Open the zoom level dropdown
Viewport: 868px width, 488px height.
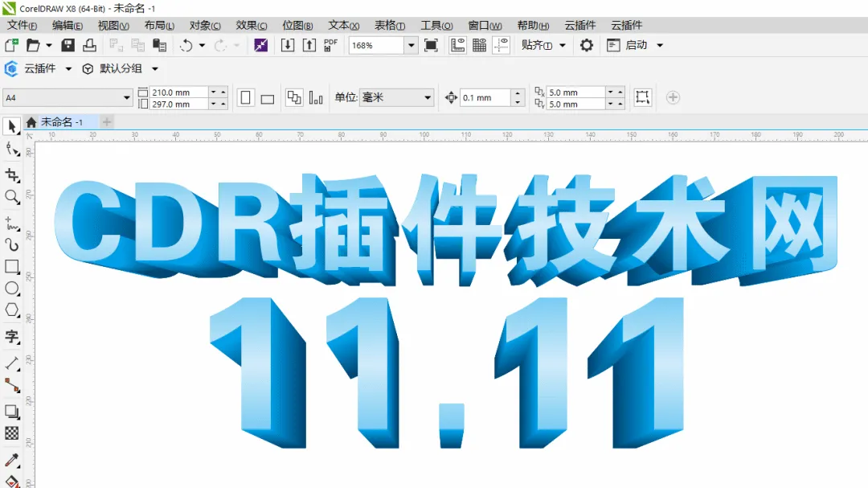pos(411,45)
